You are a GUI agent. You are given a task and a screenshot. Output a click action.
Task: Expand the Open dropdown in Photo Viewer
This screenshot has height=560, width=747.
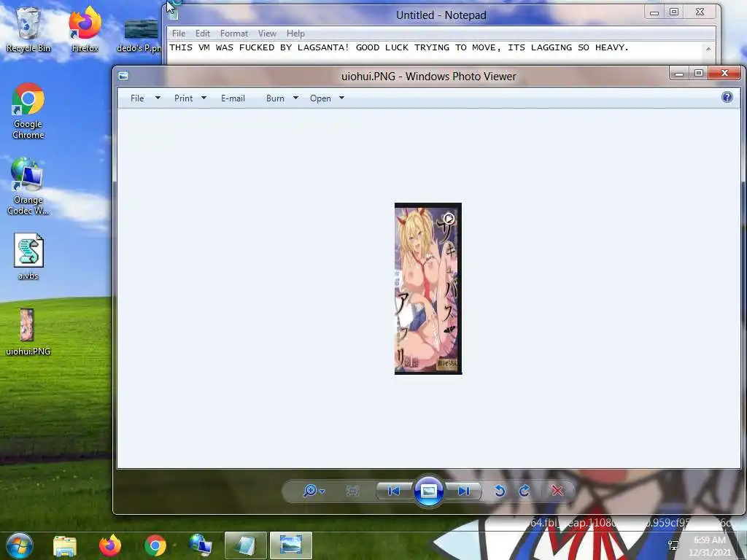point(341,98)
